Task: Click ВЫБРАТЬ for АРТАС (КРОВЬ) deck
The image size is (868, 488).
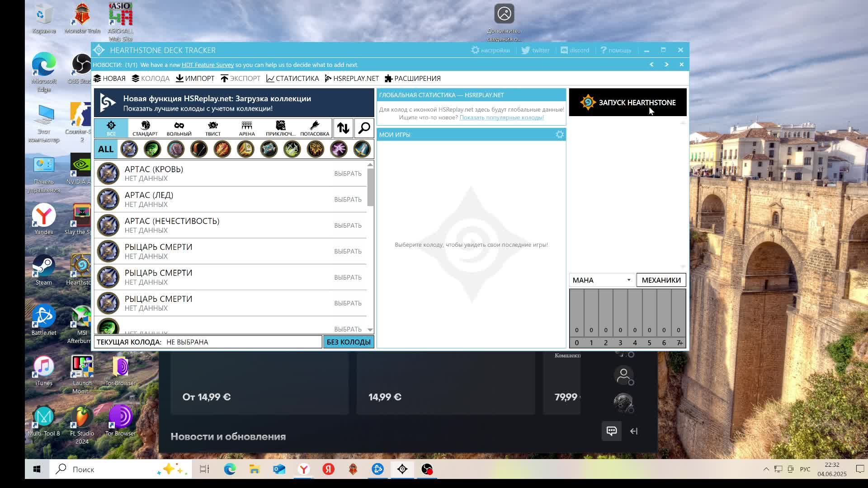Action: pyautogui.click(x=348, y=174)
